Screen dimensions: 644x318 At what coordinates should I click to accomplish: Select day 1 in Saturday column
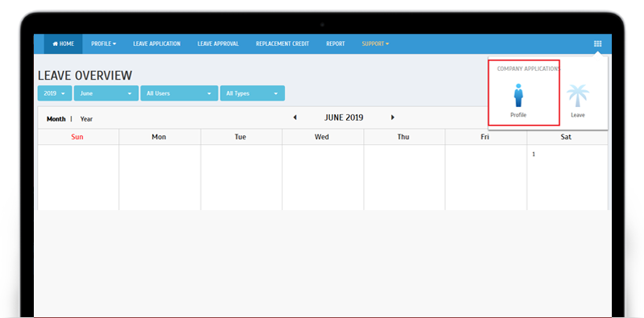pos(534,155)
